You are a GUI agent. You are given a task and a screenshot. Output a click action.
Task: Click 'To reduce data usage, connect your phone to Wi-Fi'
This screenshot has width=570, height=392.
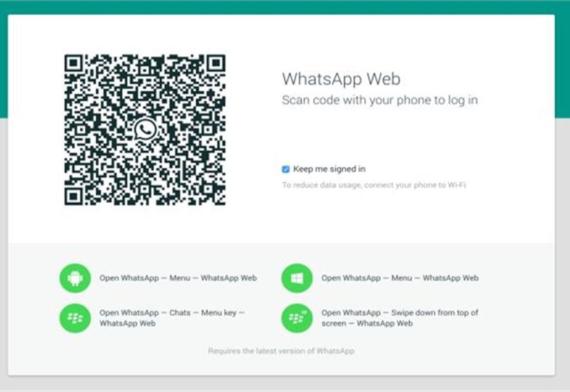tap(374, 185)
